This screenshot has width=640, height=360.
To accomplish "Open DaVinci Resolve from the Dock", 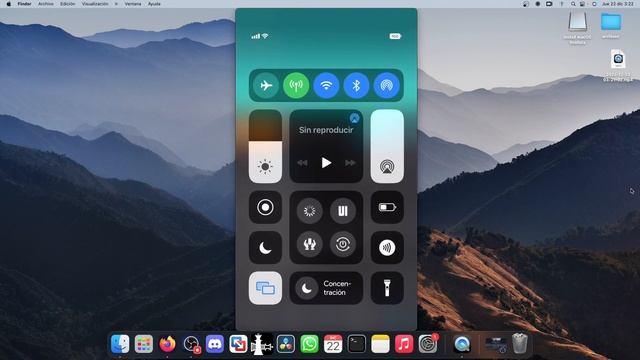I will tap(286, 344).
